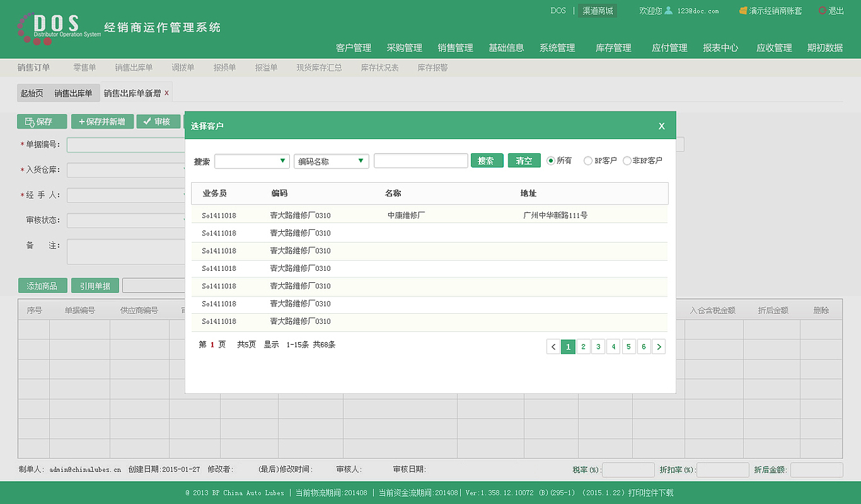This screenshot has width=861, height=504.
Task: Go to page 3 in the pagination
Action: (598, 346)
